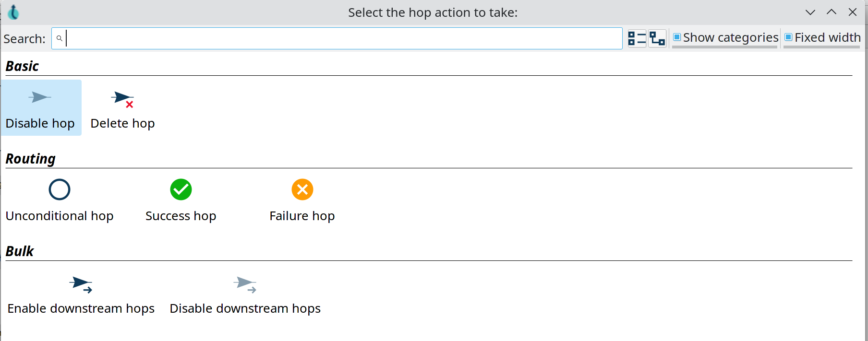Collapse all categories using toolbar icon
This screenshot has width=868, height=341.
(637, 38)
